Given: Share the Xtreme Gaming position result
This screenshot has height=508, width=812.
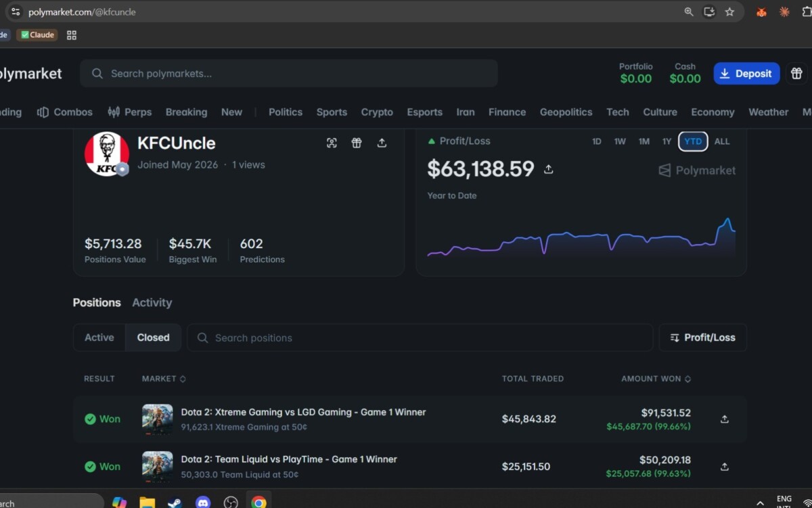Looking at the screenshot, I should (724, 419).
